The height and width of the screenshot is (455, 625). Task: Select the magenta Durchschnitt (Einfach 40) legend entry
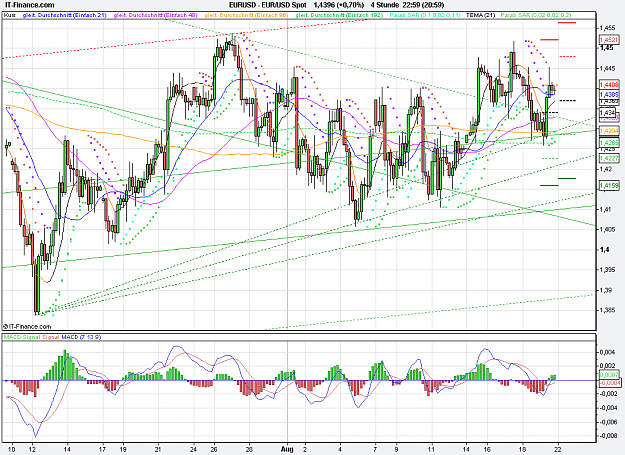(x=155, y=15)
